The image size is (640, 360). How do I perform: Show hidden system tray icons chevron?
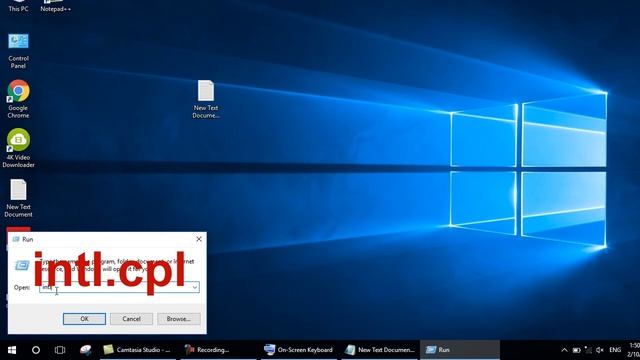[564, 350]
